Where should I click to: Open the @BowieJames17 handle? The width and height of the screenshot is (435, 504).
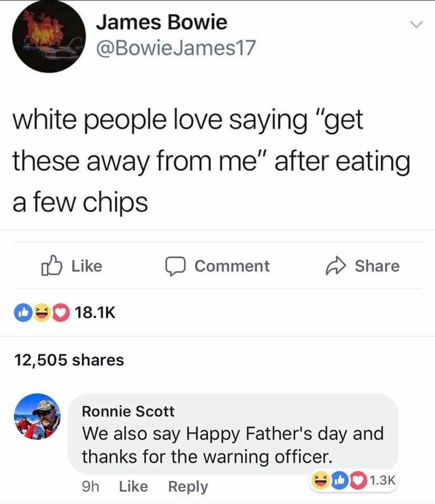(175, 48)
